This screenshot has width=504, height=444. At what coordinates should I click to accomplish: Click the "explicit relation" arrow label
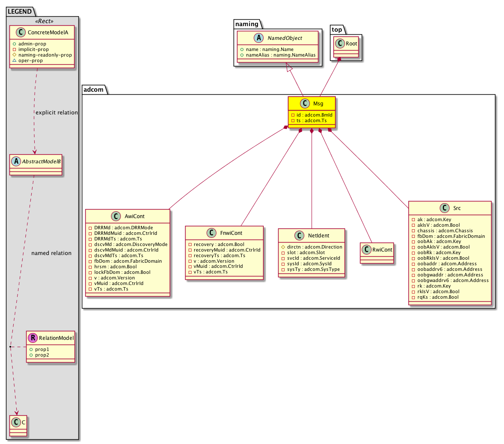pos(57,113)
